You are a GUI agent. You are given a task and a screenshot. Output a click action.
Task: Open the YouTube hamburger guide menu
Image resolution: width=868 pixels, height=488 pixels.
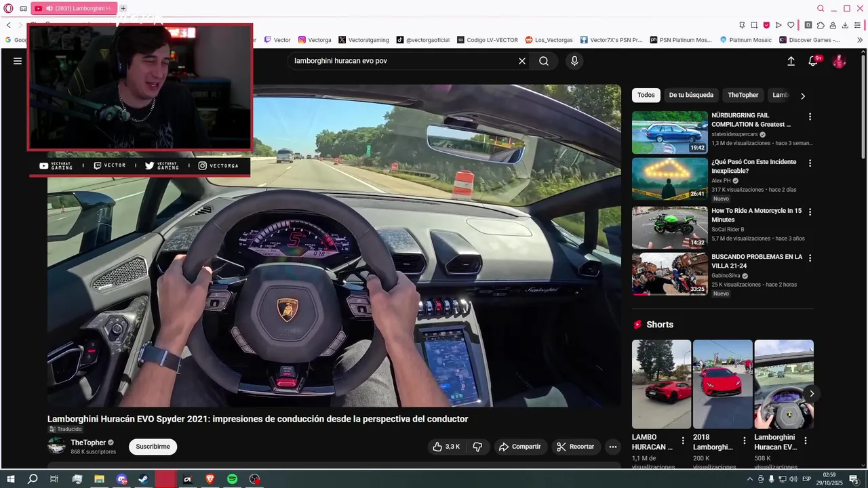click(18, 61)
